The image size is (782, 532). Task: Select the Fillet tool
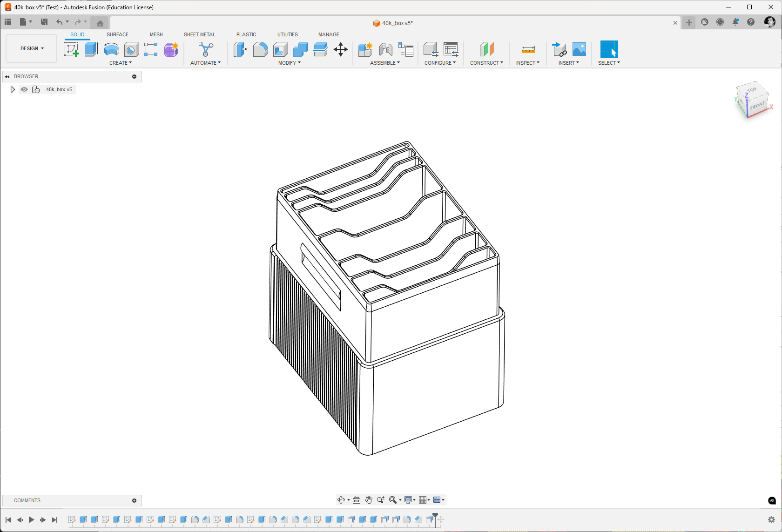260,49
